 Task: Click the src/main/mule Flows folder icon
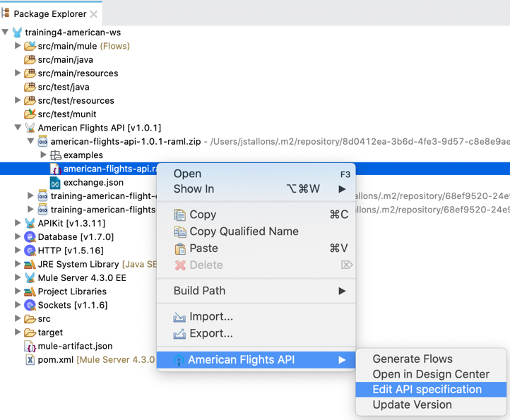coord(30,46)
